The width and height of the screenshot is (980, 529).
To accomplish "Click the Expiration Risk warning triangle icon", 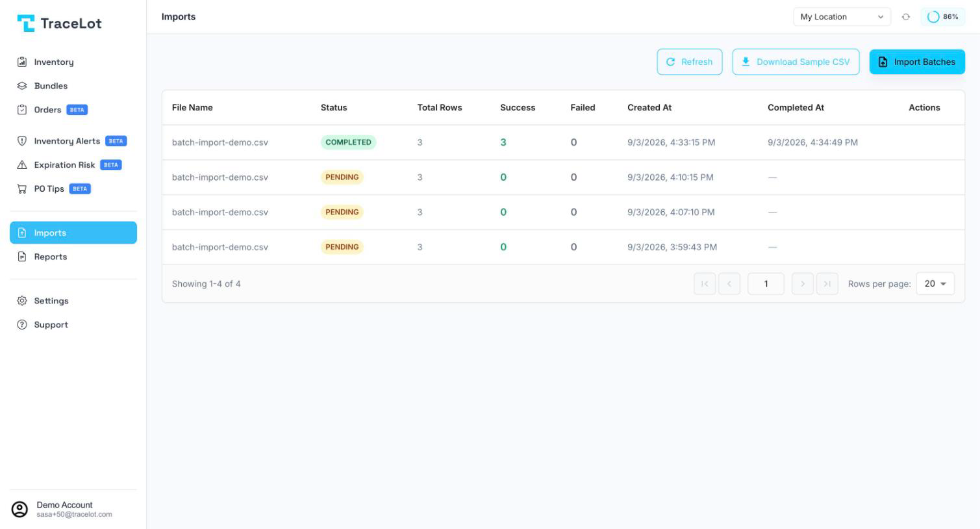I will click(22, 165).
